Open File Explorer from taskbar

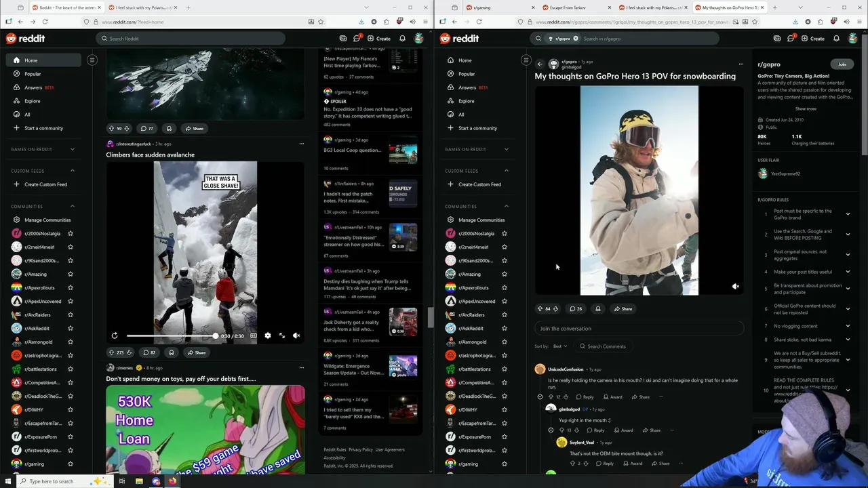[x=139, y=481]
